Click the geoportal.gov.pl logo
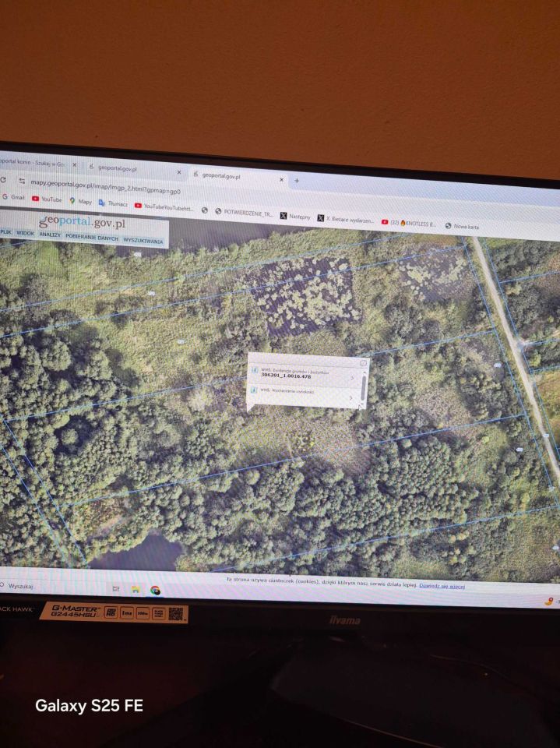 82,222
